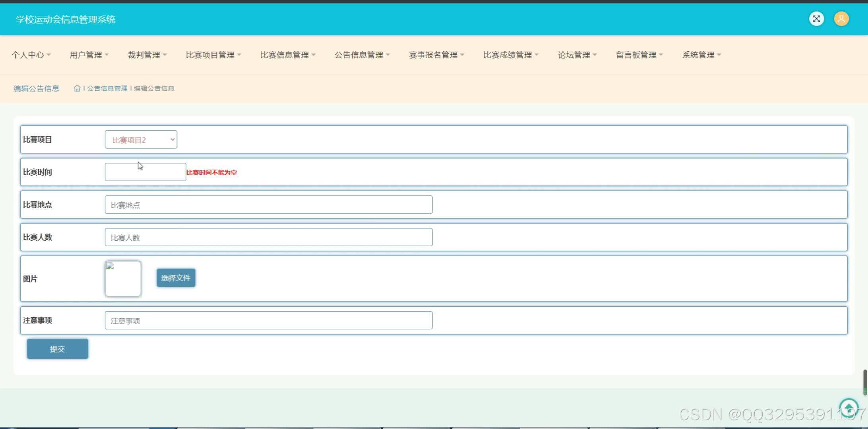Click the page vertical scrollbar handle
868x429 pixels.
865,382
